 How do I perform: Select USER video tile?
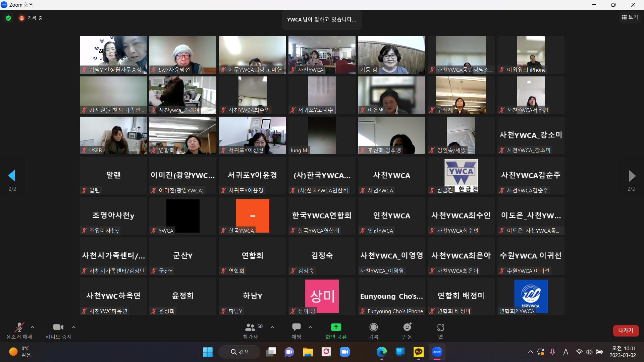113,135
